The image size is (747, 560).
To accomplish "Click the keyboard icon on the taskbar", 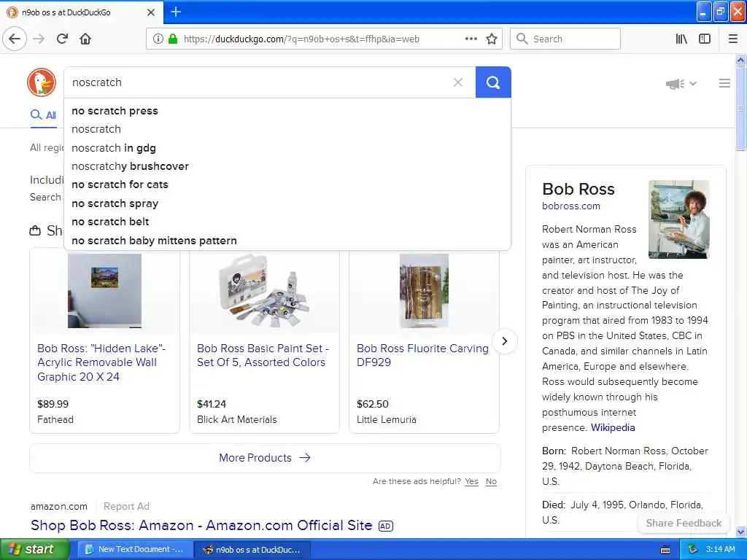I will click(665, 550).
